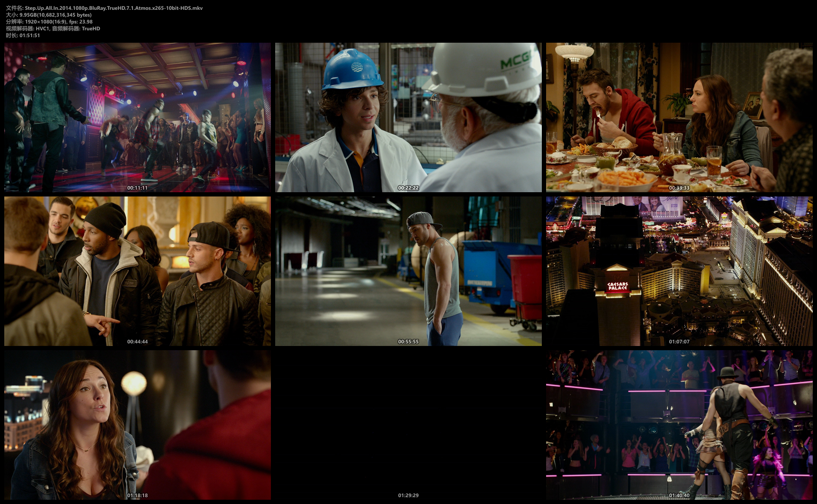Open the dinner table frame at 00:33:33
The height and width of the screenshot is (504, 817).
679,117
